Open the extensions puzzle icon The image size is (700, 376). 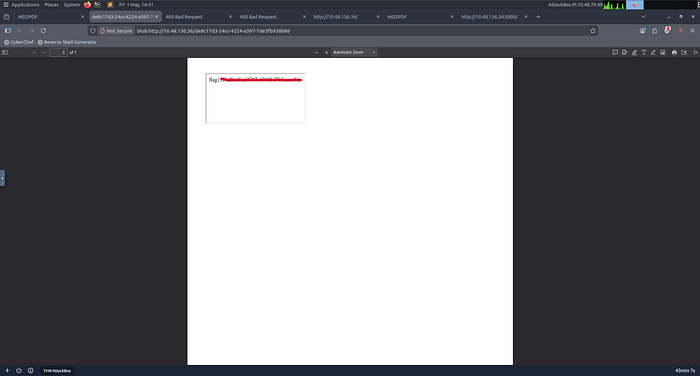click(x=654, y=31)
